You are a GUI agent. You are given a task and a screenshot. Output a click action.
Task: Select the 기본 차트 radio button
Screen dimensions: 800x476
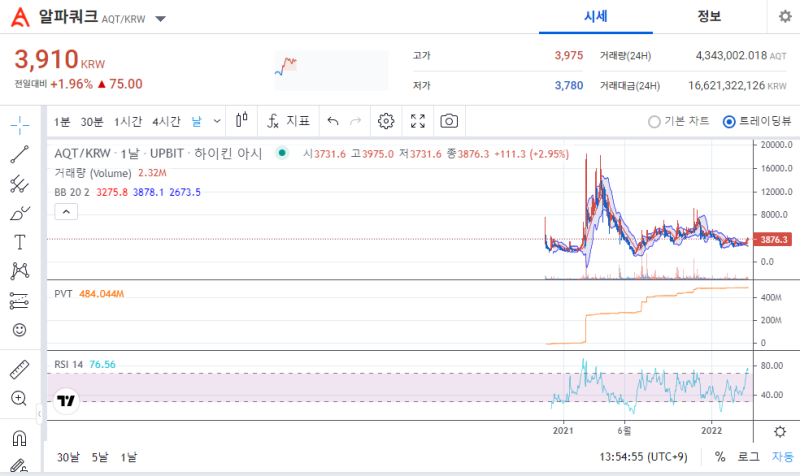coord(654,121)
